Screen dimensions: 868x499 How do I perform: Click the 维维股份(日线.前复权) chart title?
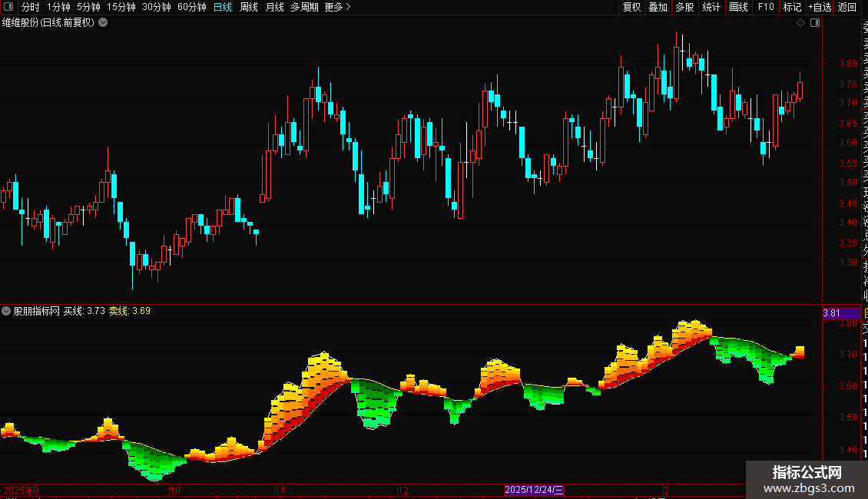coord(48,23)
